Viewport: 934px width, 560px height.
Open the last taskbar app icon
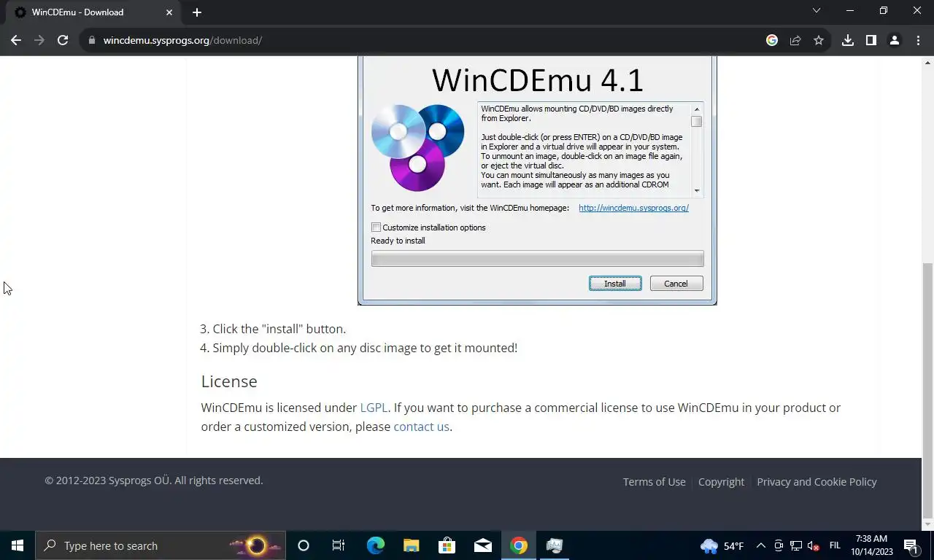point(554,545)
